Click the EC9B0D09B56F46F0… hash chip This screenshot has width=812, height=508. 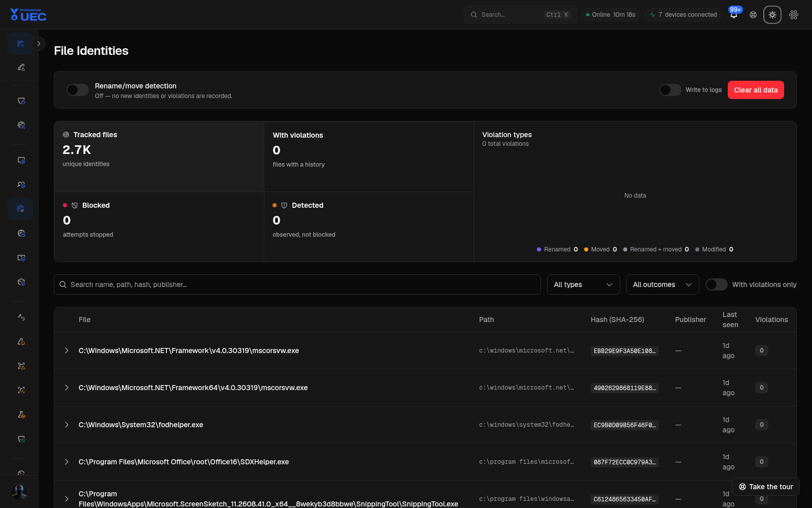(x=625, y=425)
